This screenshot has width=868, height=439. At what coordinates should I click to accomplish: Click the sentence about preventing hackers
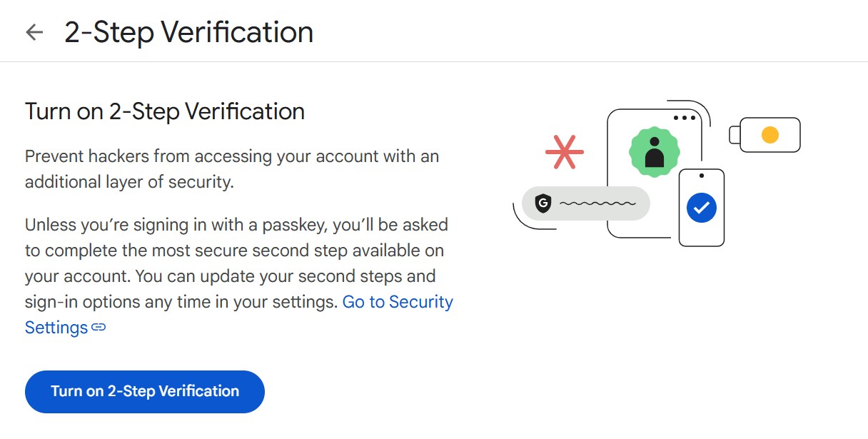coord(232,168)
